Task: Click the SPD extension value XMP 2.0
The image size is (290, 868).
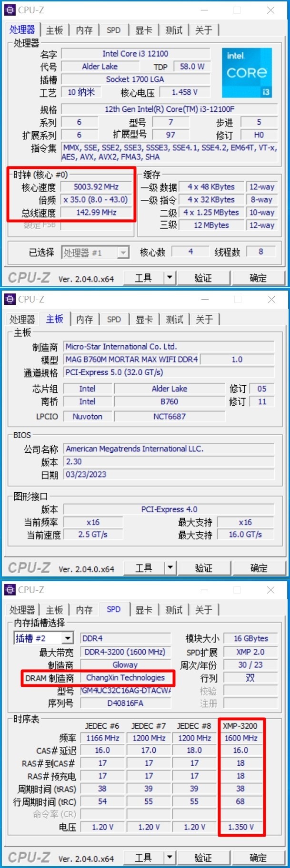Action: click(x=250, y=652)
